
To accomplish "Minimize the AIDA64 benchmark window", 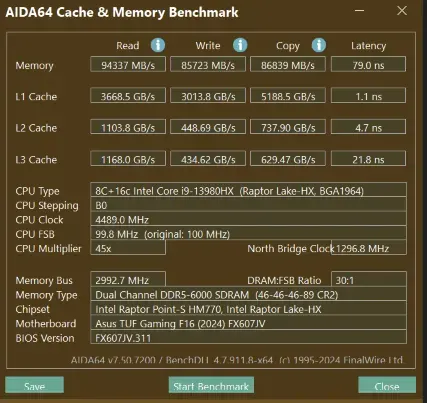I will pyautogui.click(x=359, y=11).
